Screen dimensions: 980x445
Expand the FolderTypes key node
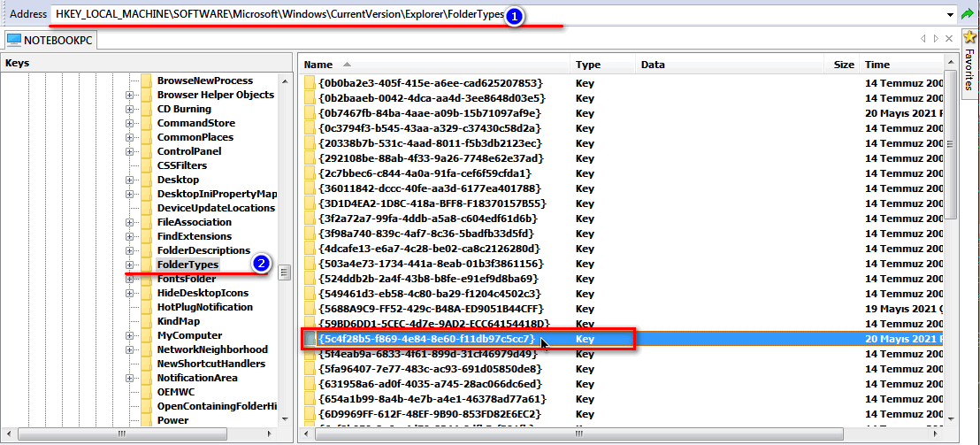pos(129,265)
